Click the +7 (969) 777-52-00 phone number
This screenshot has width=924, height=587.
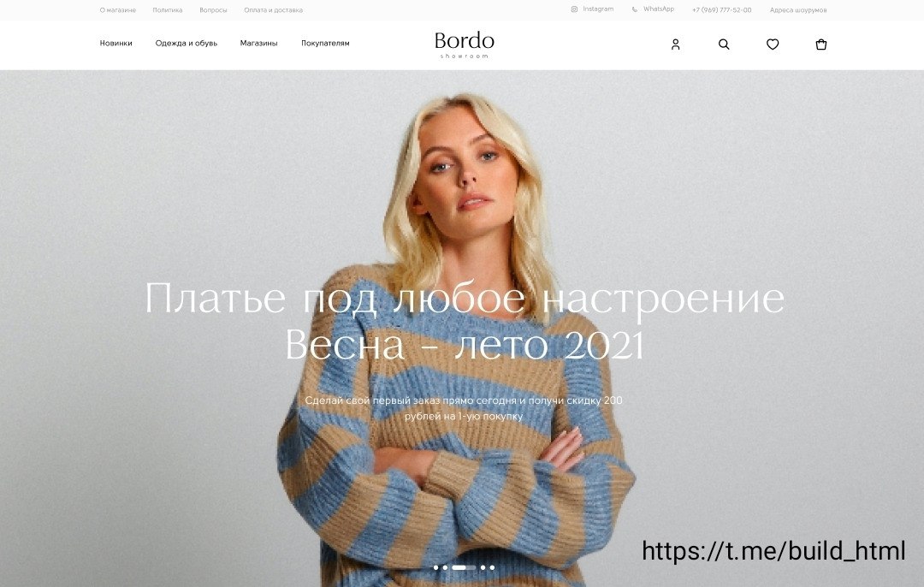coord(722,10)
